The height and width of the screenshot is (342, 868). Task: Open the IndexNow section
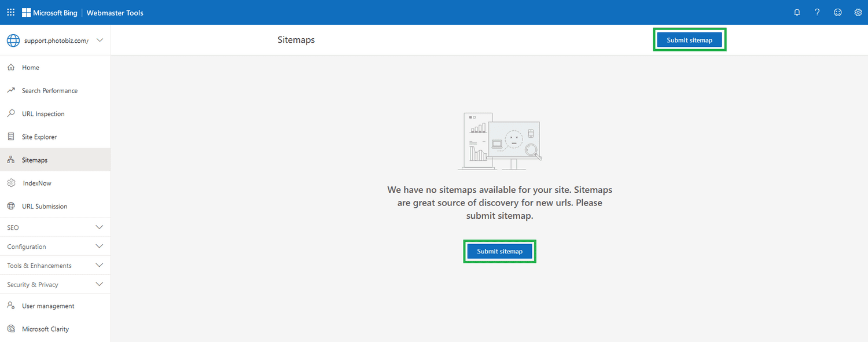pos(35,183)
